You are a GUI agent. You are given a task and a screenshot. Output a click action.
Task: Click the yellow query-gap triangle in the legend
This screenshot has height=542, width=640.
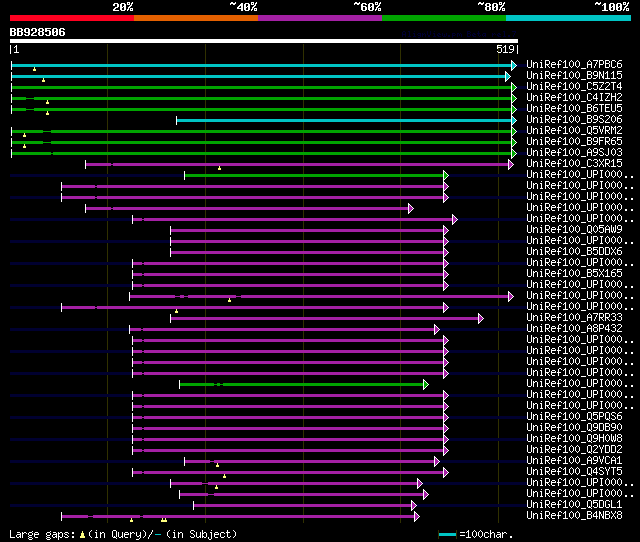[82, 534]
